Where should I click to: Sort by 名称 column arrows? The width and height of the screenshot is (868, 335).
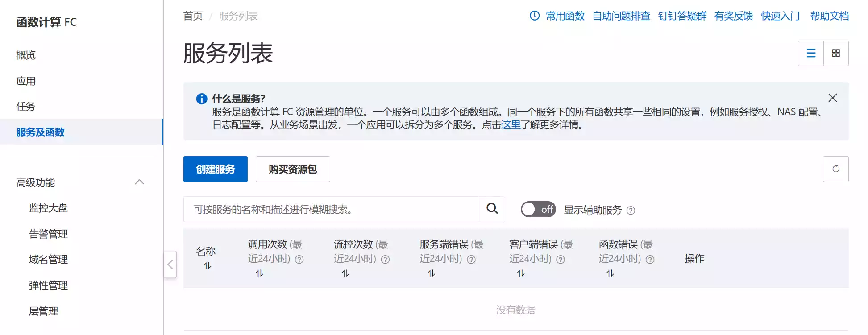pos(208,266)
